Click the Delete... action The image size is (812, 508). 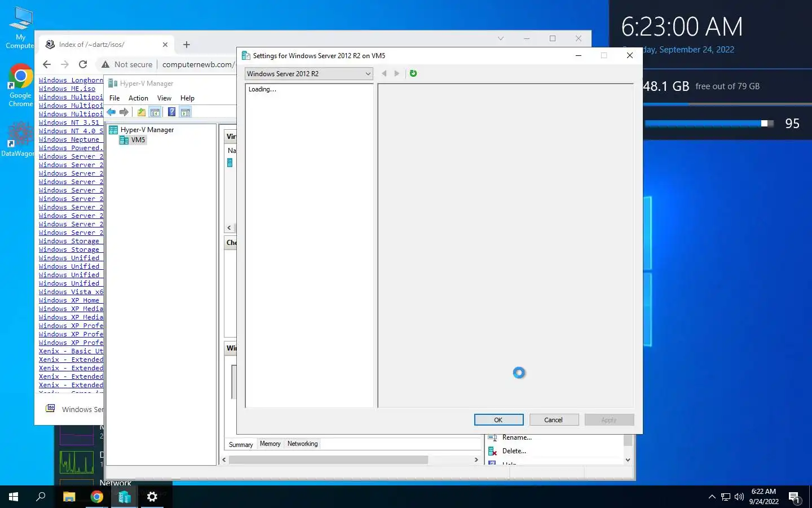tap(514, 451)
